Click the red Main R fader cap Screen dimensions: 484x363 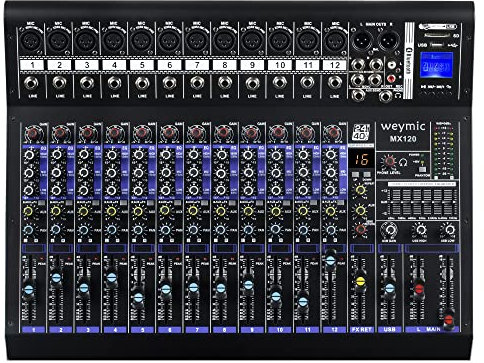click(x=449, y=321)
